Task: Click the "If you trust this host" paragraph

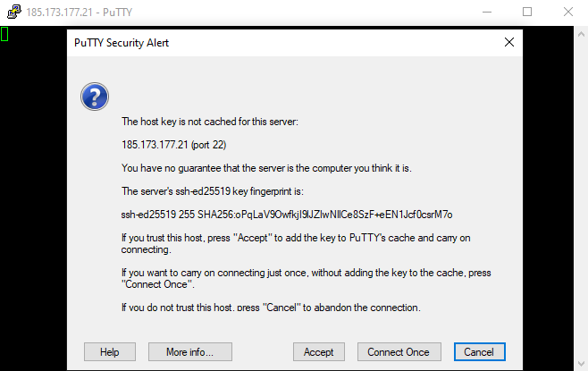Action: click(296, 242)
